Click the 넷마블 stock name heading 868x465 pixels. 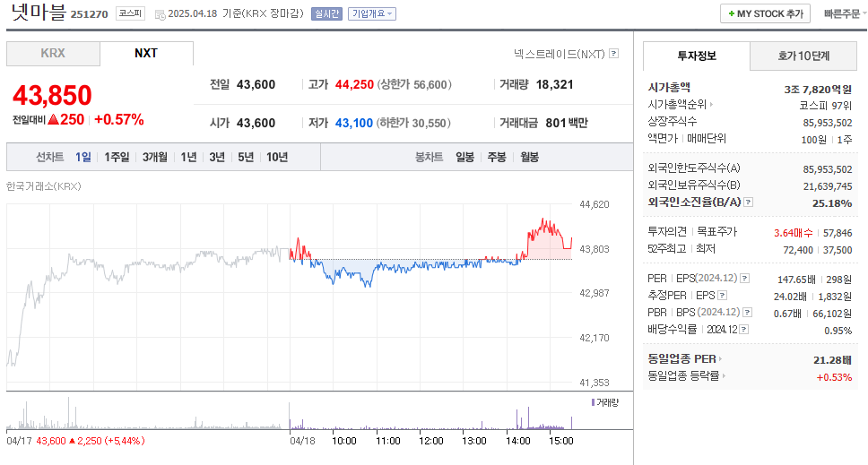click(x=39, y=13)
